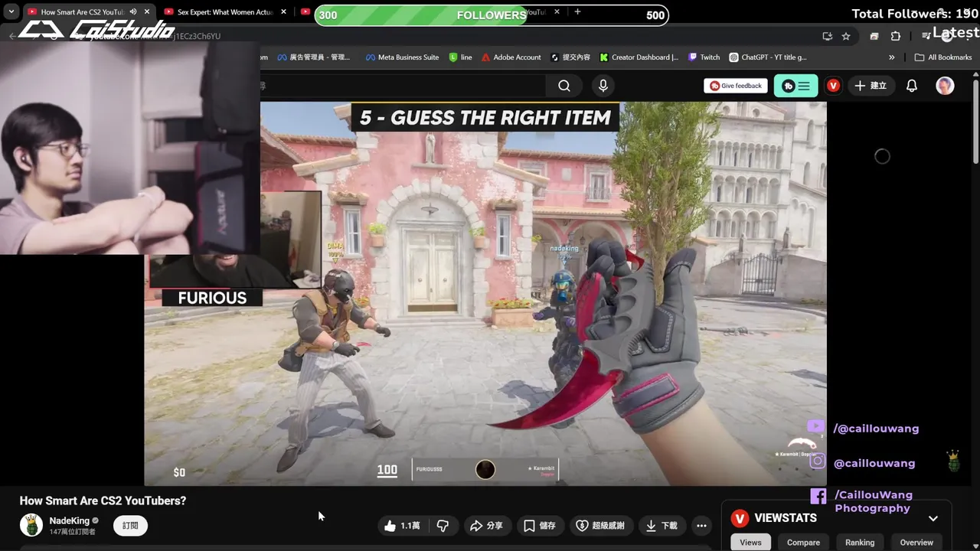Screen dimensions: 980x551
Task: Click the 建立 create button
Action: 871,86
